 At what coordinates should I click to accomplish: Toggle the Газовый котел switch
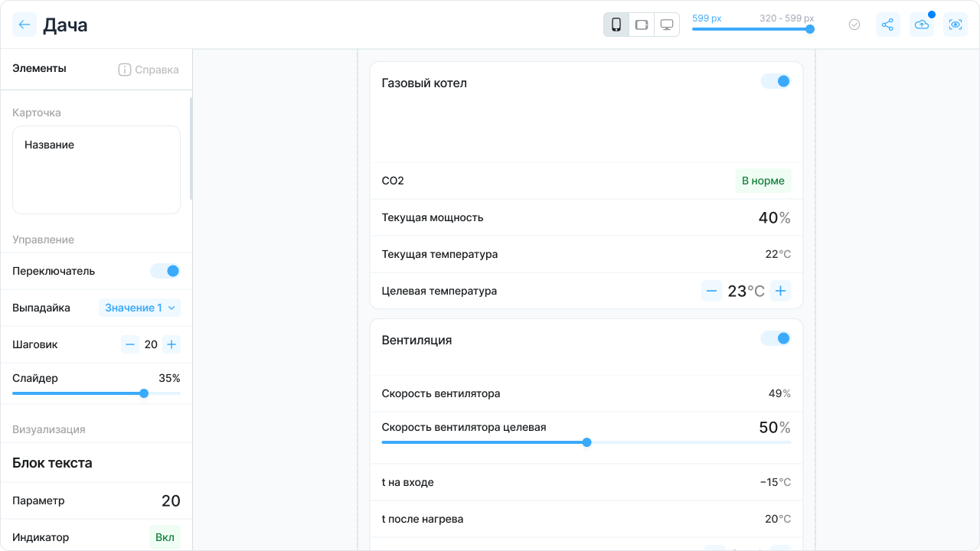776,81
